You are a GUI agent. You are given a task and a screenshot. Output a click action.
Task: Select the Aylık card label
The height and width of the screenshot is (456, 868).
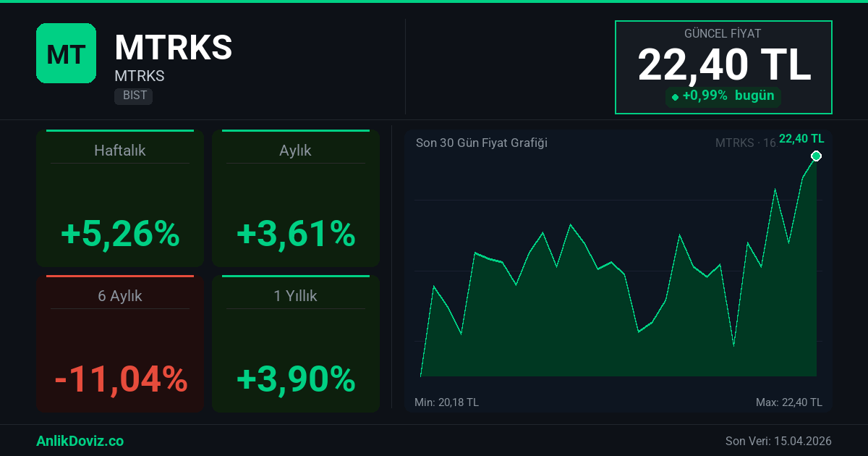pyautogui.click(x=295, y=151)
